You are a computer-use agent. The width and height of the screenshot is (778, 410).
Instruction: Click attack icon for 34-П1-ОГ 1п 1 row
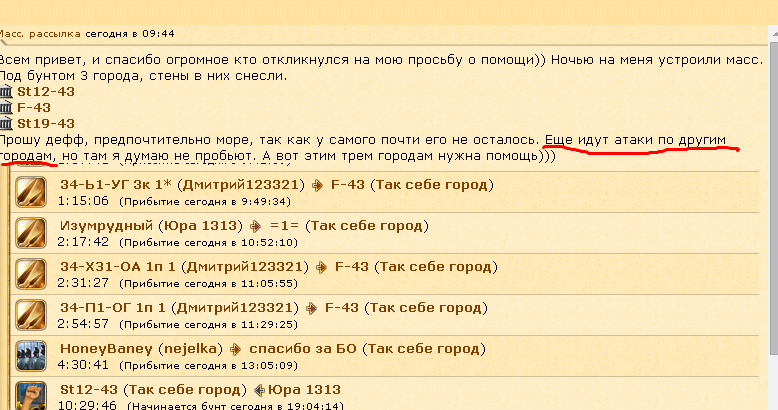point(31,315)
